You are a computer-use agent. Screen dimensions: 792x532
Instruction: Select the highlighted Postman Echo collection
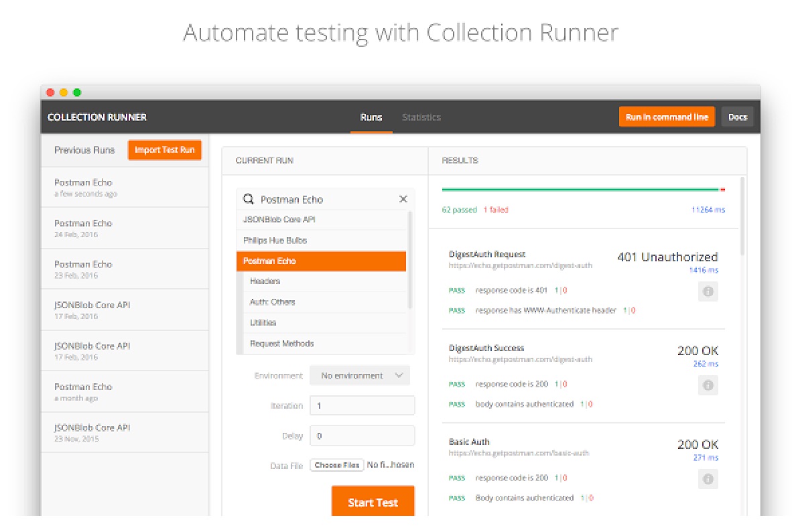[x=321, y=261]
